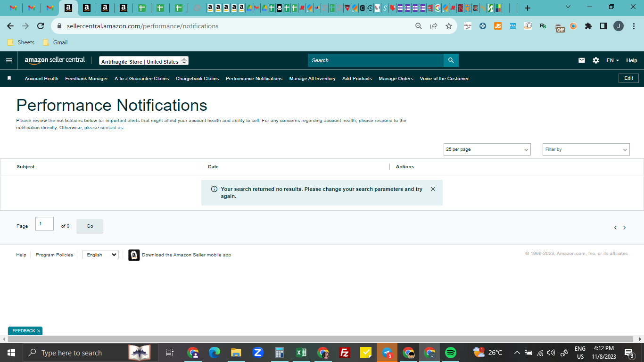Click the amazon seller central logo
This screenshot has height=362, width=644.
click(x=55, y=60)
